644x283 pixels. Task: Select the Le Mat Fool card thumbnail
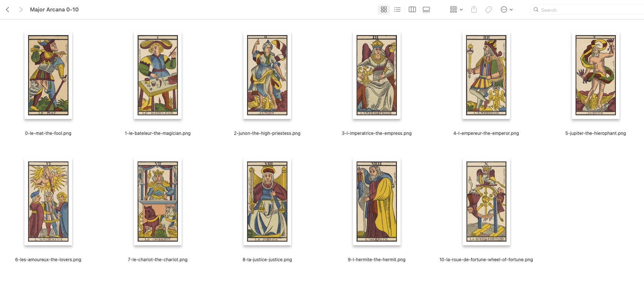point(48,75)
